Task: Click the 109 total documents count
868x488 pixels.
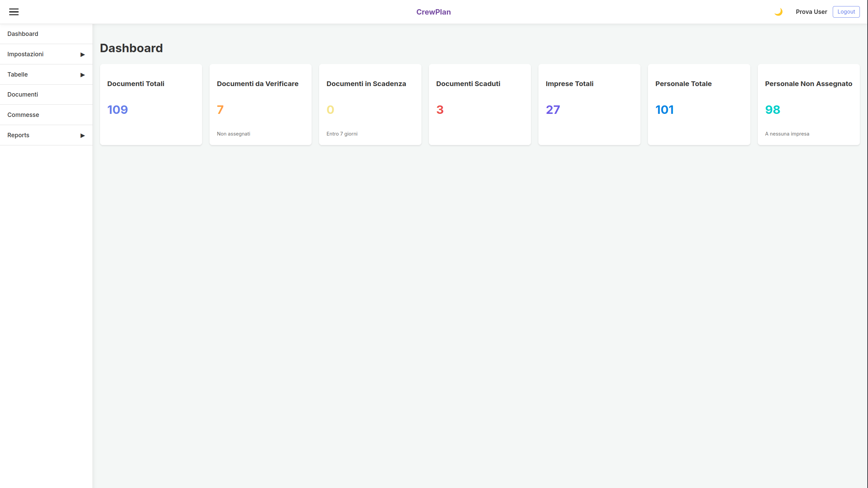Action: (x=117, y=109)
